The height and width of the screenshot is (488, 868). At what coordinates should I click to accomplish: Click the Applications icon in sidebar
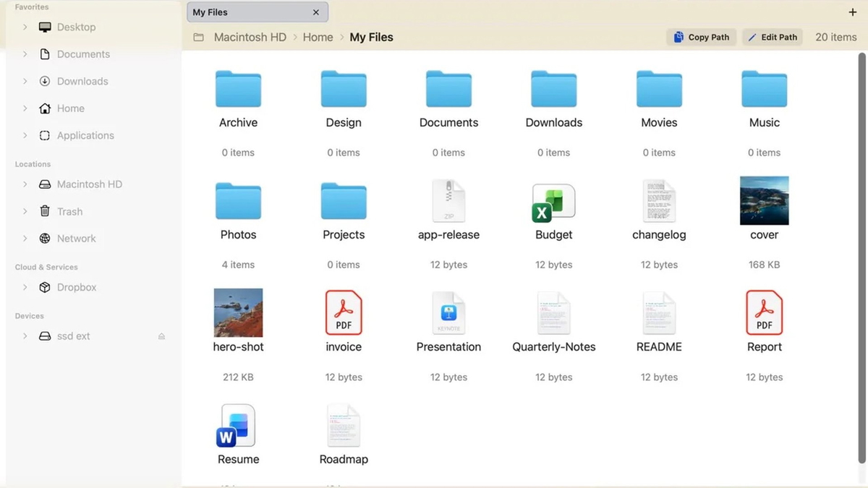click(x=45, y=135)
